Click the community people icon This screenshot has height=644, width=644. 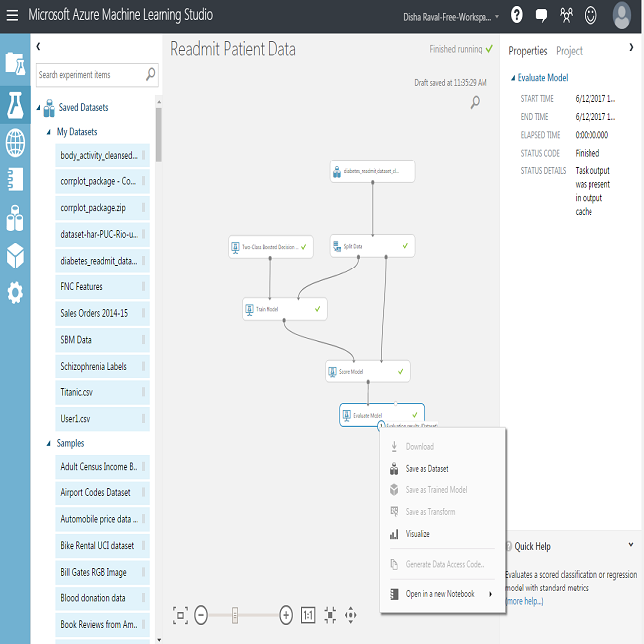click(x=566, y=15)
